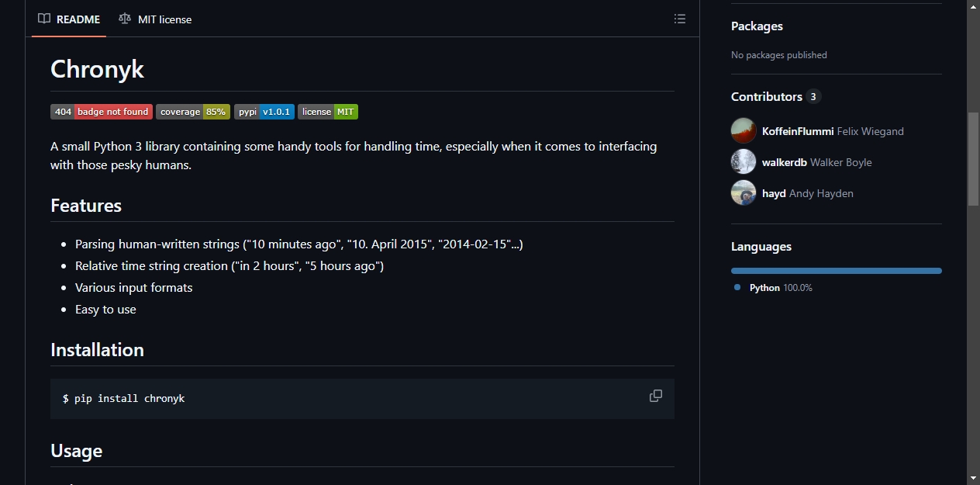
Task: Click the 404 badge not found badge
Action: (102, 112)
